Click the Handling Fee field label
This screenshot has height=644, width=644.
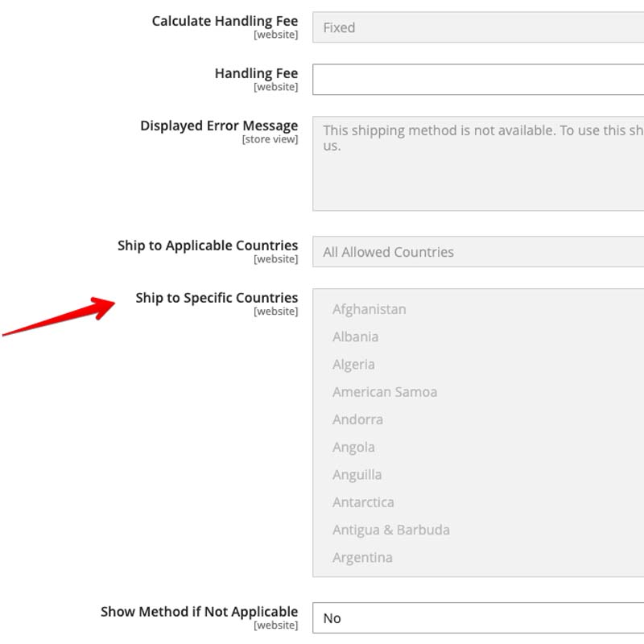(256, 73)
